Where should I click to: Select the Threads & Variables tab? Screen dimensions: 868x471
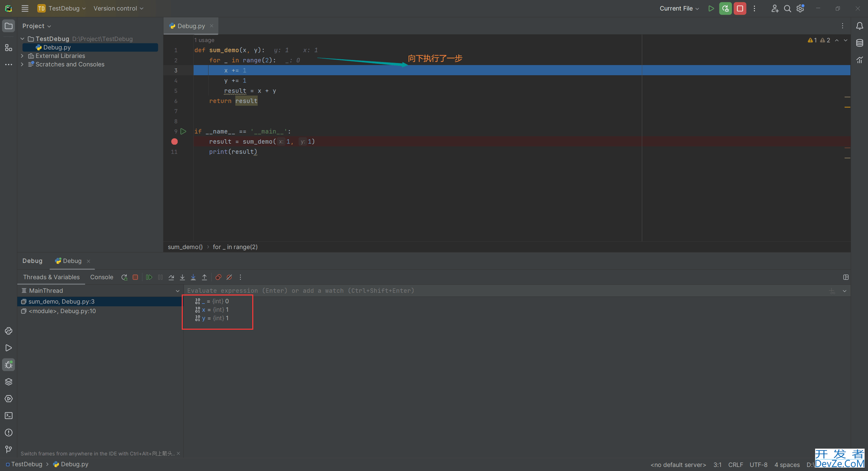51,277
